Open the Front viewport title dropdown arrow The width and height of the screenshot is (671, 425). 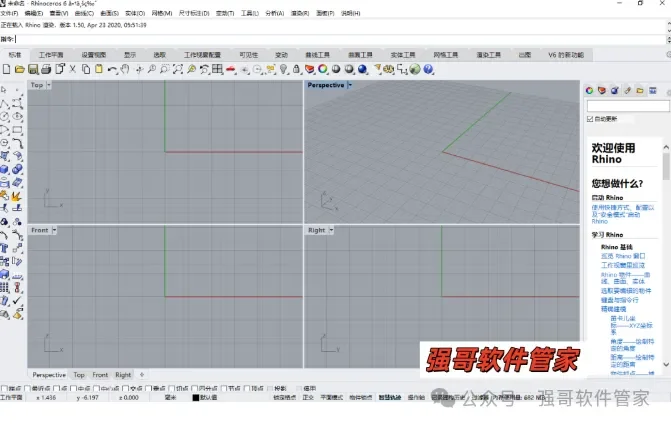pyautogui.click(x=54, y=230)
